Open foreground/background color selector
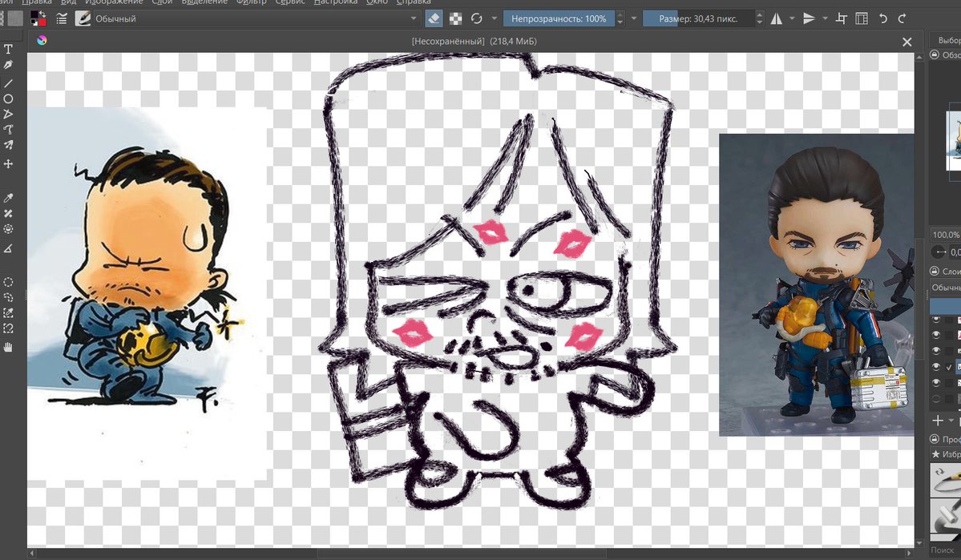Image resolution: width=961 pixels, height=560 pixels. pos(38,19)
